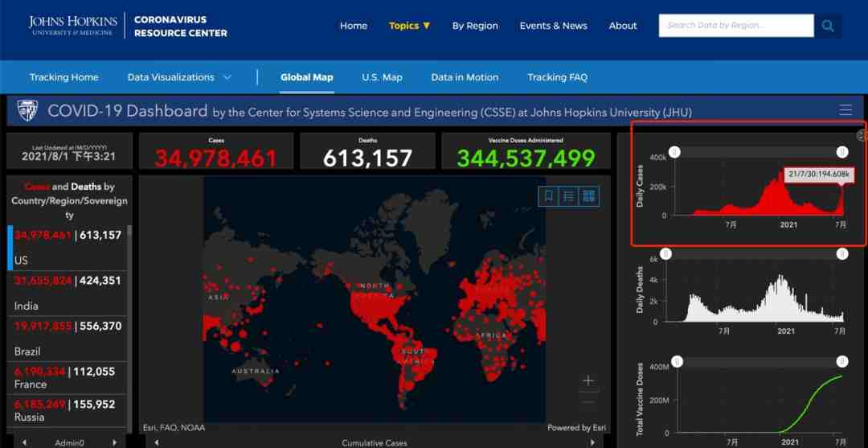Select US row in country list
Screen dimensions: 868x448
coord(68,248)
